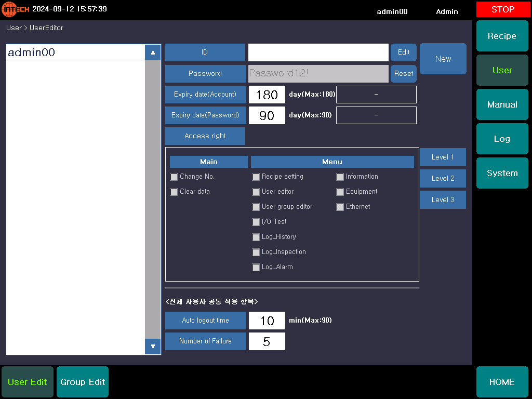
Task: Click the ID input field
Action: 318,52
